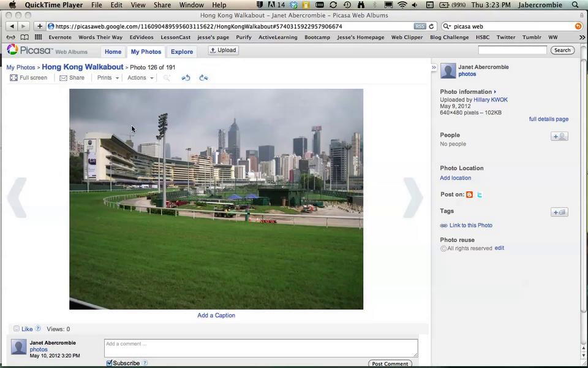
Task: Click the Add a Caption link
Action: (216, 315)
